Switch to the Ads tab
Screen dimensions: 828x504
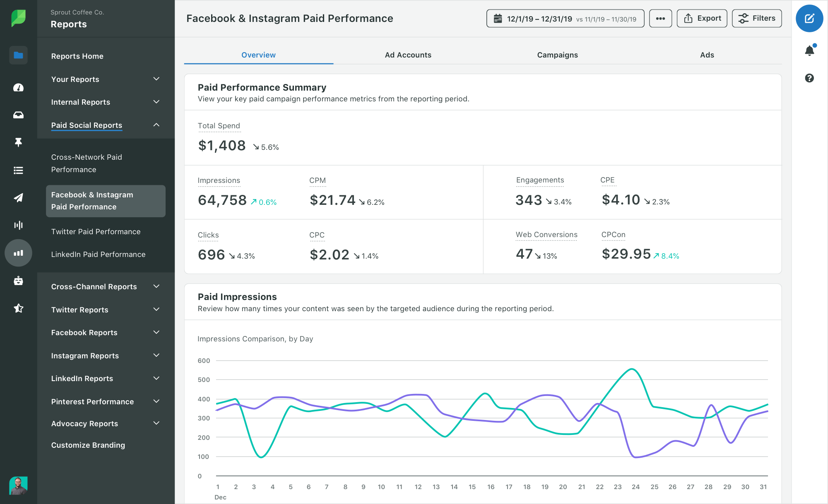[x=707, y=55]
